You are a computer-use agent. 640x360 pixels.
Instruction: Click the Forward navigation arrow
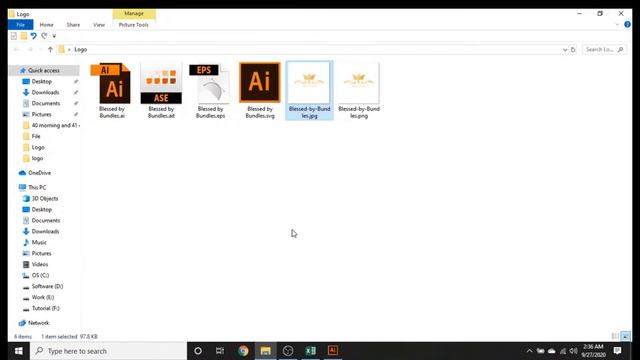point(30,49)
